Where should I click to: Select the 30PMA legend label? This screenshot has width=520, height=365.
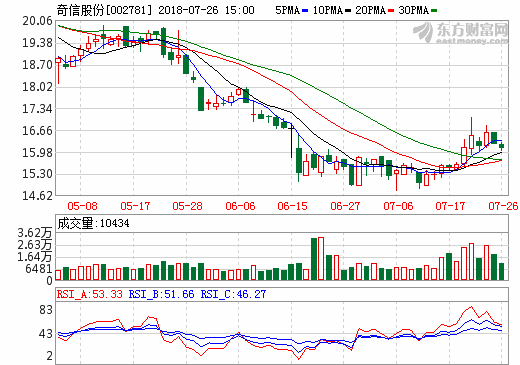pyautogui.click(x=413, y=11)
